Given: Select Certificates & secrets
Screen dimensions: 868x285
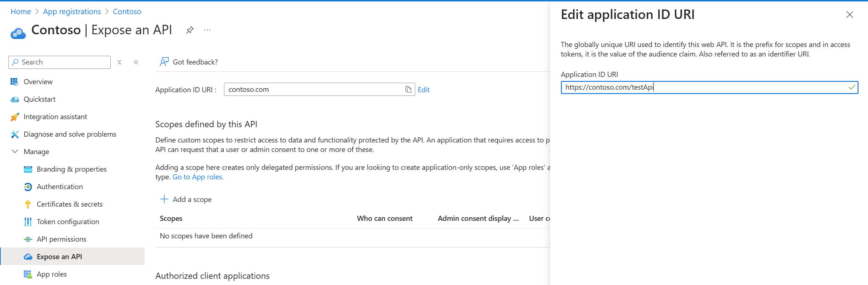Looking at the screenshot, I should click(69, 204).
